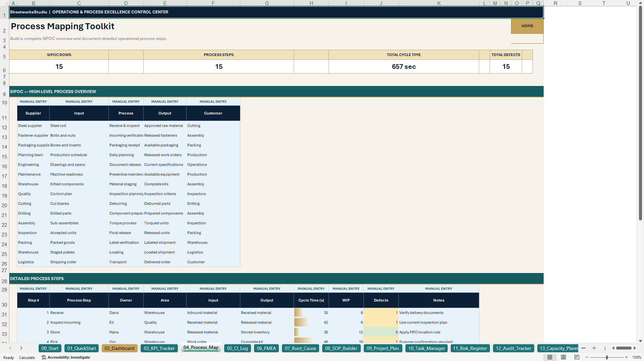644x361 pixels.
Task: Open zoom level 100% dialog
Action: pyautogui.click(x=637, y=357)
